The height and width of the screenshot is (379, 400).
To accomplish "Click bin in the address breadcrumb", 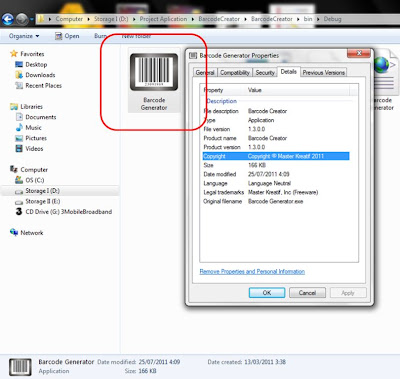I will click(308, 19).
